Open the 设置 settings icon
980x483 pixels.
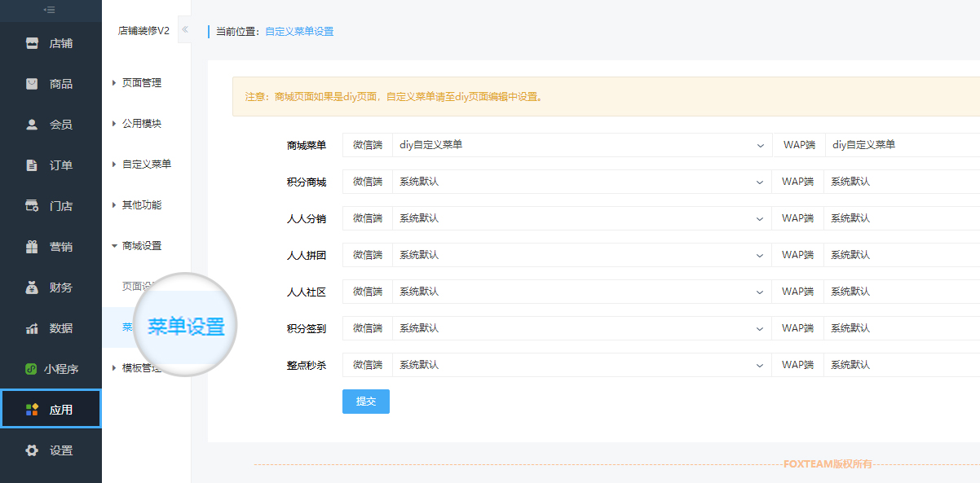tap(51, 449)
